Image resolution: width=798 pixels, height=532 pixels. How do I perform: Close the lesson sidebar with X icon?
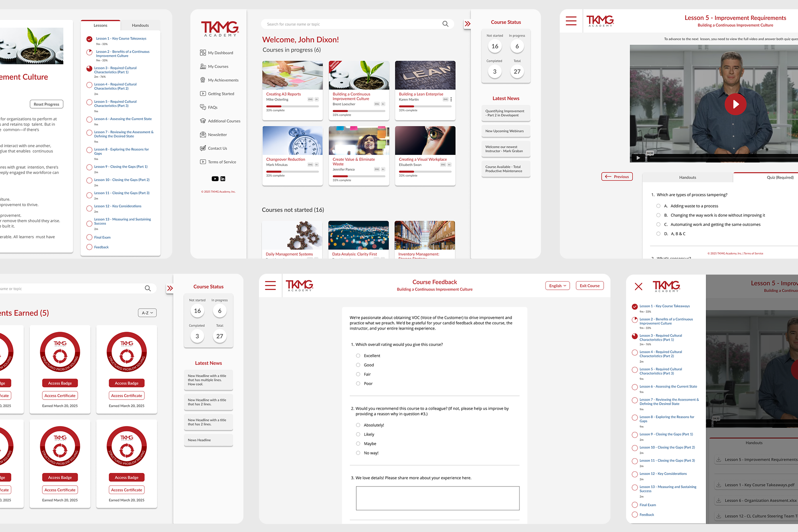[638, 286]
